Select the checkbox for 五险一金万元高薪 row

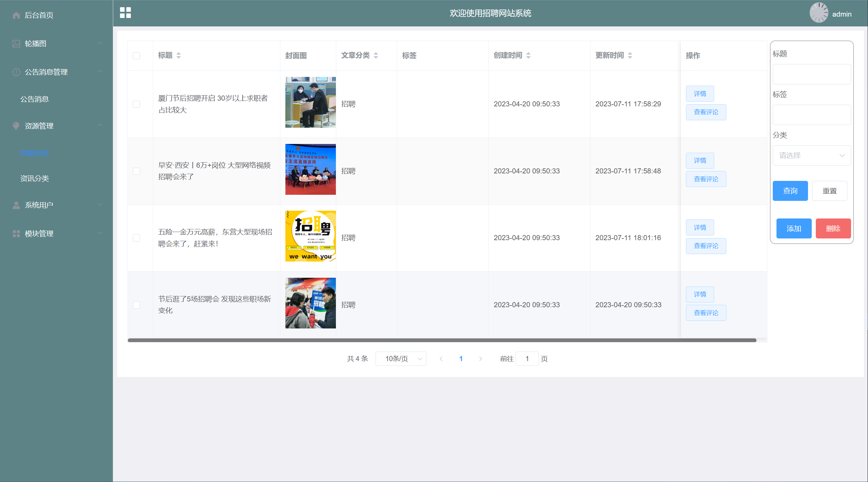pos(136,238)
